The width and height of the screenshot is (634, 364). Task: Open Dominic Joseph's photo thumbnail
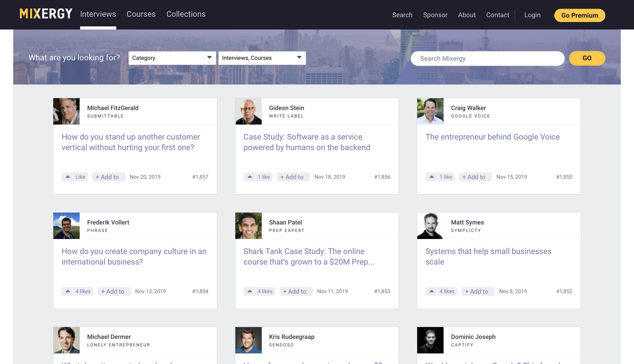(430, 340)
